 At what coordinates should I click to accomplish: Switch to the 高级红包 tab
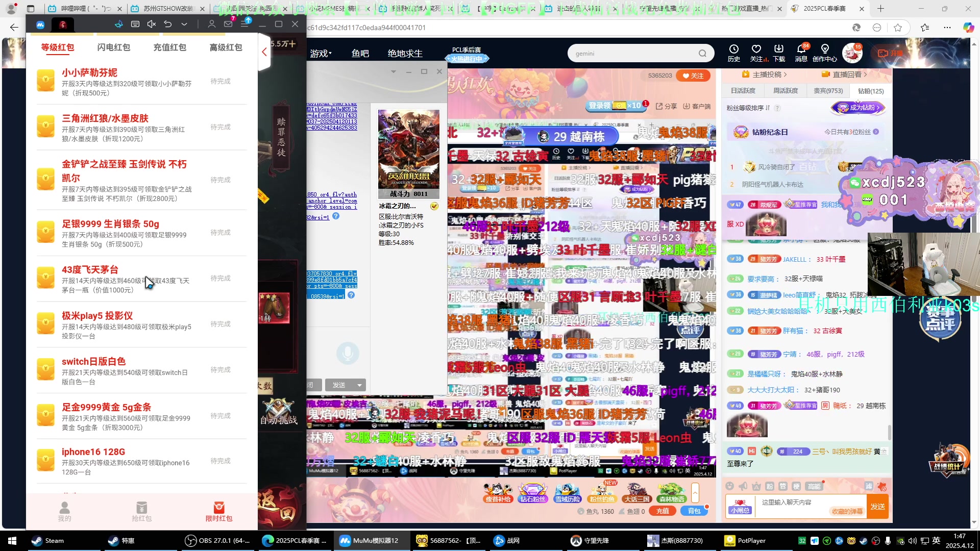click(x=226, y=47)
